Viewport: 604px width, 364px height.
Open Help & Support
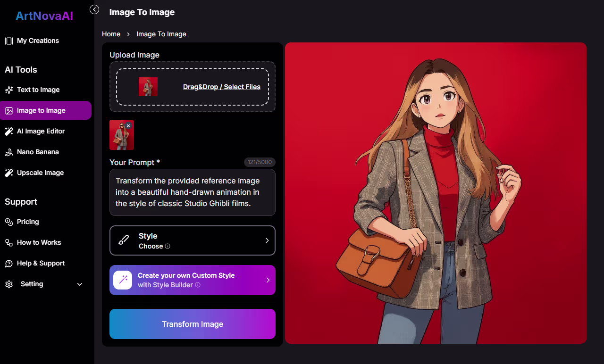coord(40,263)
